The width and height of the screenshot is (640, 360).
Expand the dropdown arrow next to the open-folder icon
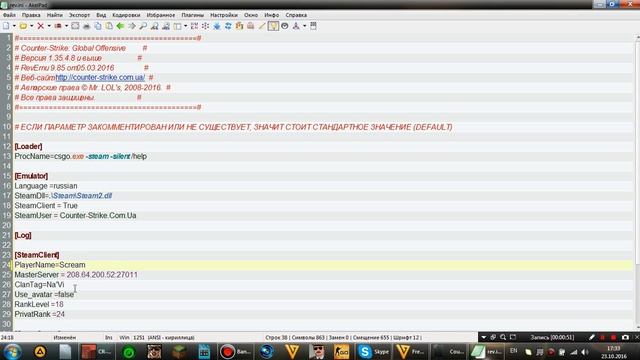[x=31, y=26]
